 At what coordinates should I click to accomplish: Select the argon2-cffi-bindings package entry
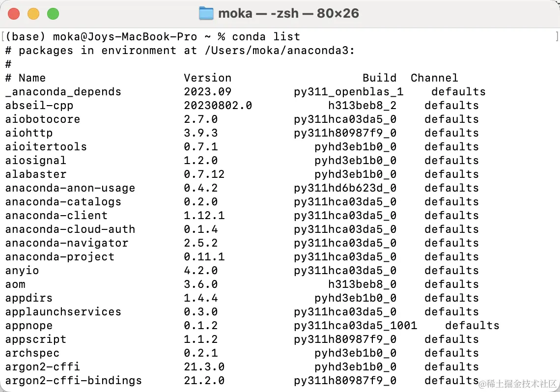click(x=74, y=380)
